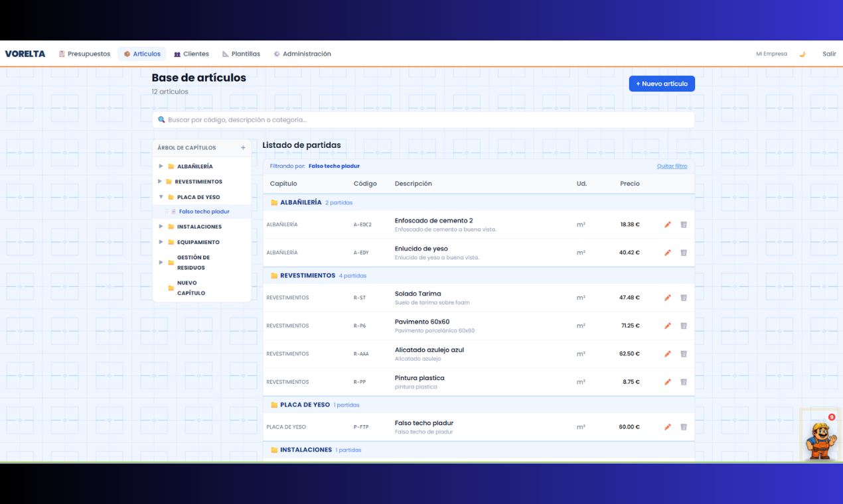
Task: Delete the Enfoscado de cemento 2 item
Action: 684,225
